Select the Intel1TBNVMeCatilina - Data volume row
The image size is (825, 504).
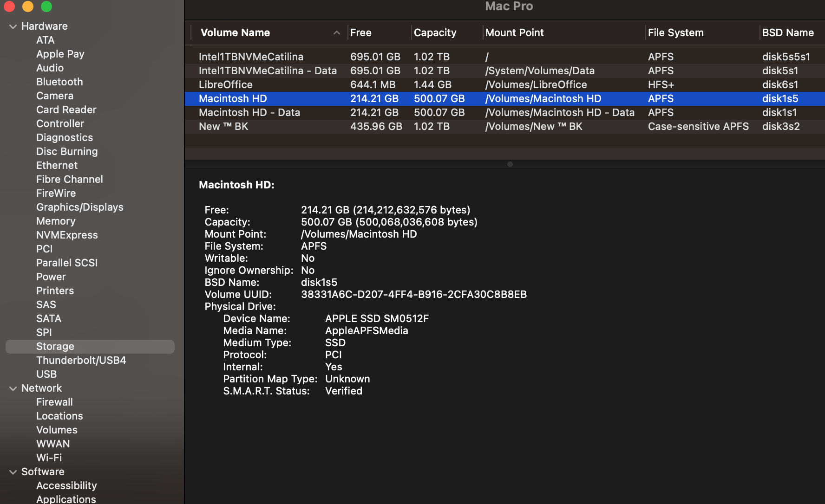(x=505, y=71)
